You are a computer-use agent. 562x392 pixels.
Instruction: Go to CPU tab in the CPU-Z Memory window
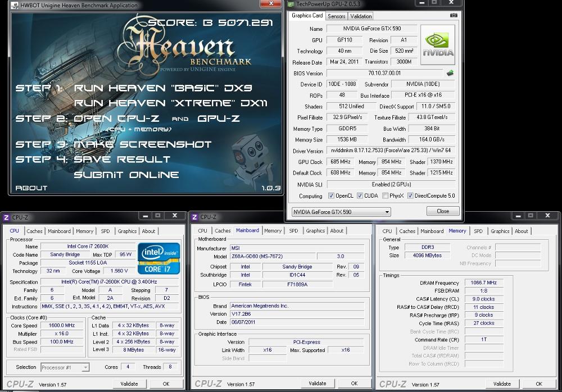[387, 231]
